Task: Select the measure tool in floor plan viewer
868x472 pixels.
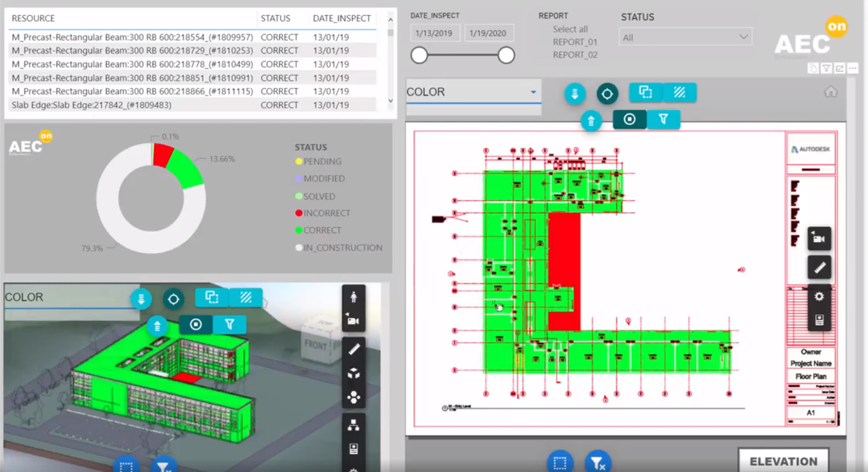Action: (820, 267)
